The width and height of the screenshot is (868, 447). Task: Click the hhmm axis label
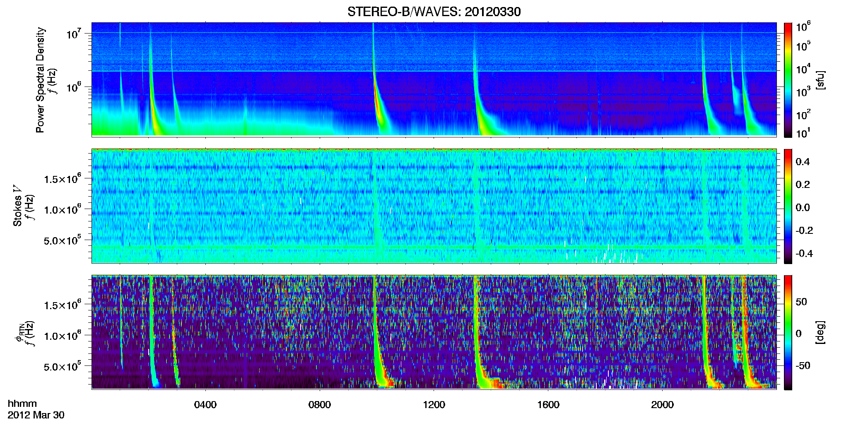(x=22, y=404)
